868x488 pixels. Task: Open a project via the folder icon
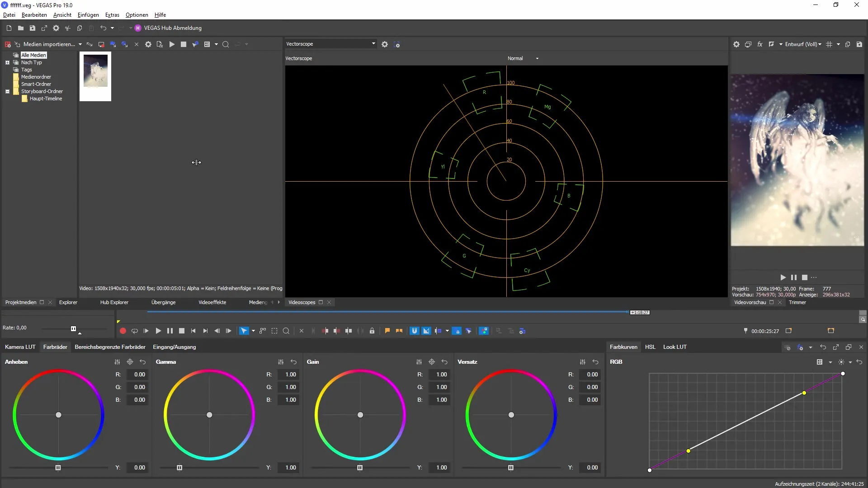20,28
